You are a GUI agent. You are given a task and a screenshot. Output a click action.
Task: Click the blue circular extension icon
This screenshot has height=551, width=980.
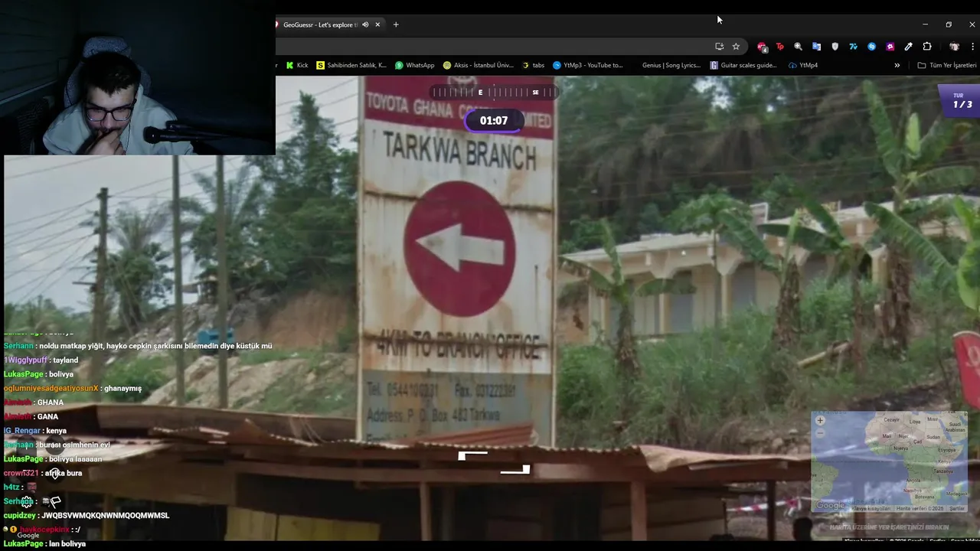coord(871,47)
